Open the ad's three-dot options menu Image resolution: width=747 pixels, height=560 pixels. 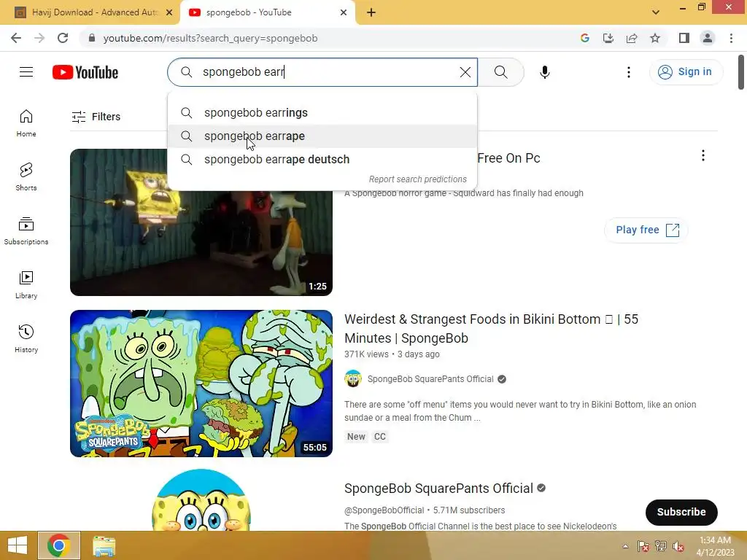(703, 156)
